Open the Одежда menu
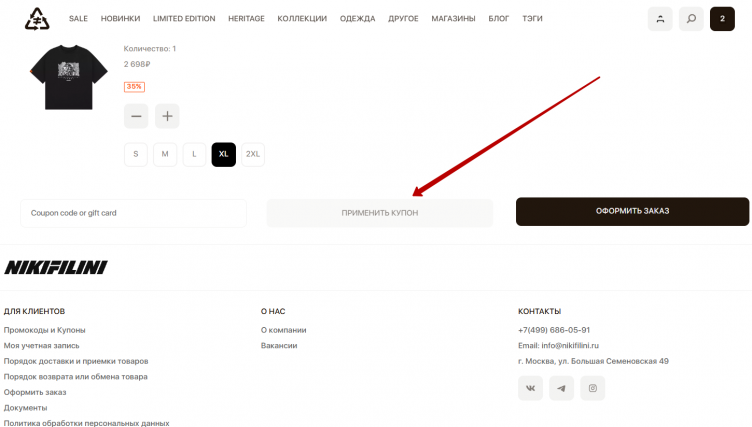The image size is (752, 427). pos(358,19)
